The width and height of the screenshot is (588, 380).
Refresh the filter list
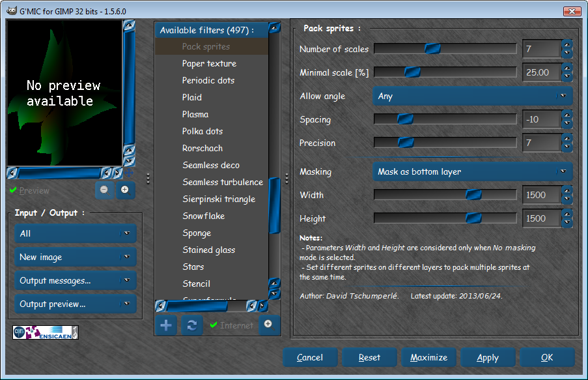(x=192, y=325)
